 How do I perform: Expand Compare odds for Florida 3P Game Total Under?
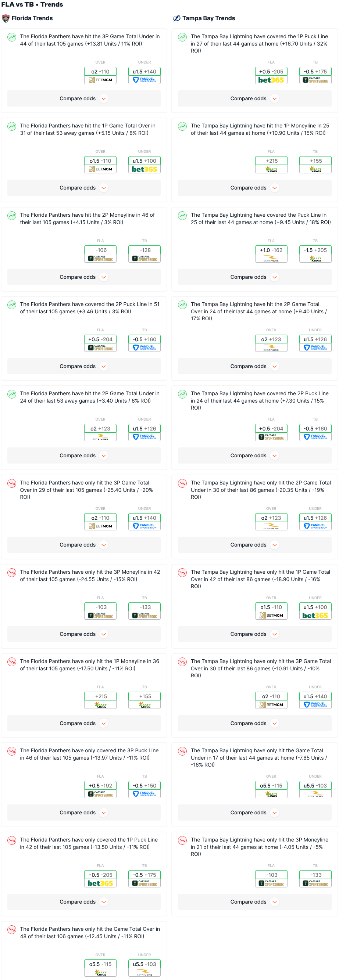84,98
